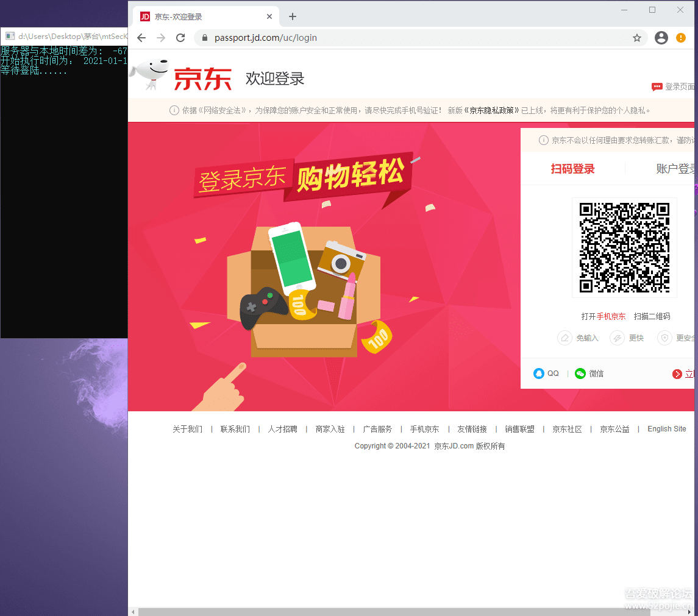Open the 销售联盟 footer link

coord(520,429)
